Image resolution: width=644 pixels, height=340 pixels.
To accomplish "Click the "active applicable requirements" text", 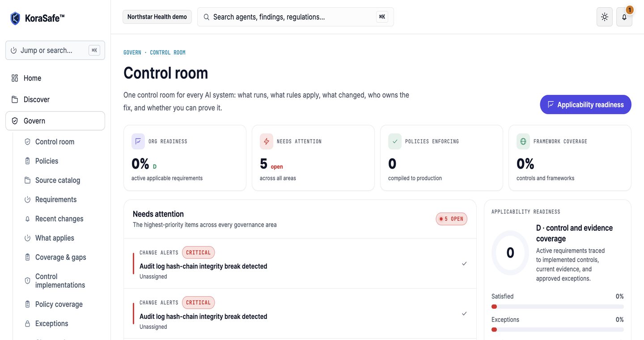I will point(167,178).
